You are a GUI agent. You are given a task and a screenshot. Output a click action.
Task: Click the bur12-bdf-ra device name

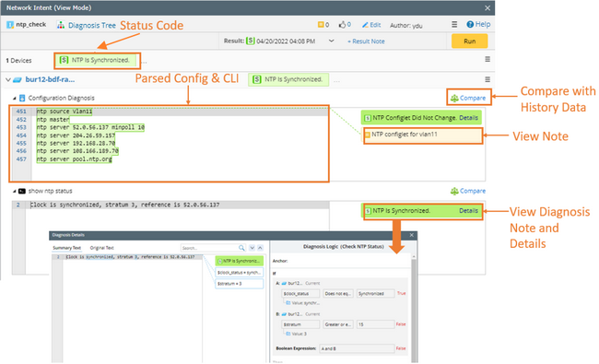pos(50,79)
